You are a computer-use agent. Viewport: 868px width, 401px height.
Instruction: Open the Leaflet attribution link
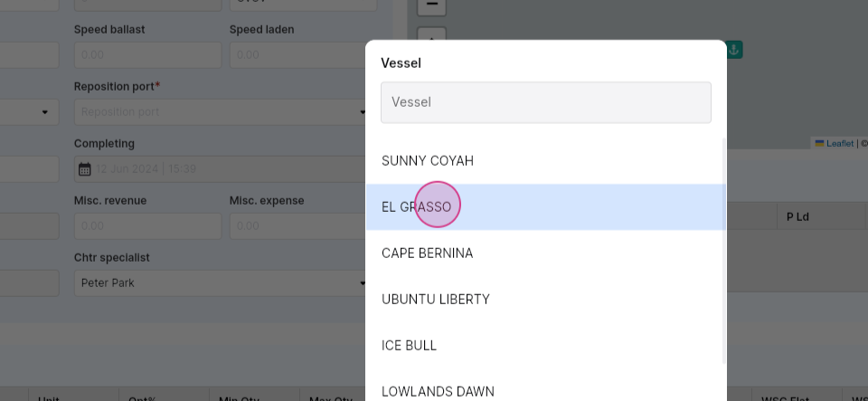tap(840, 143)
